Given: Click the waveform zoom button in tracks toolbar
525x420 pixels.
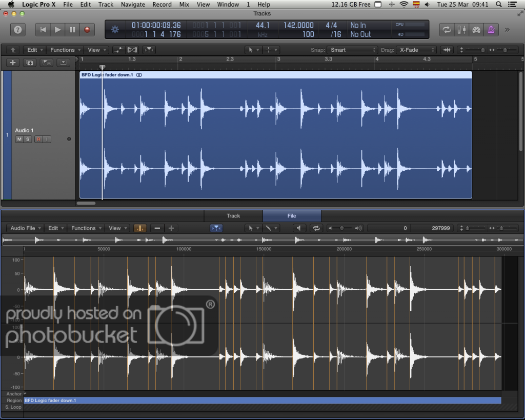Looking at the screenshot, I should pyautogui.click(x=447, y=50).
